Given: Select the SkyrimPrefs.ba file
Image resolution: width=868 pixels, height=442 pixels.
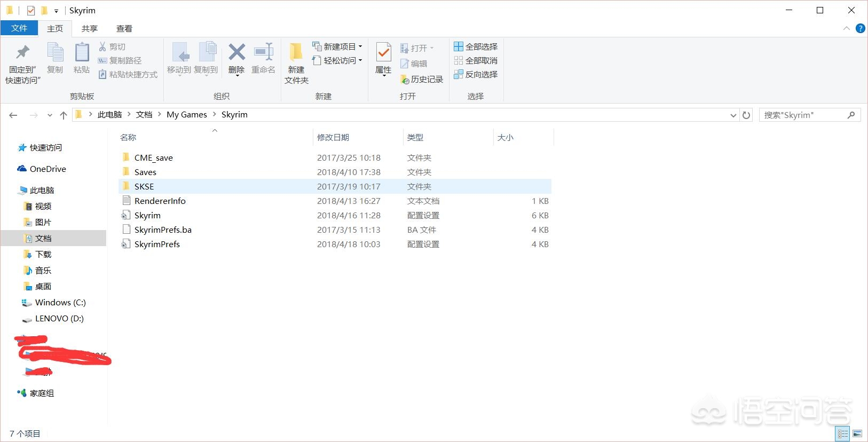Looking at the screenshot, I should click(x=335, y=230).
